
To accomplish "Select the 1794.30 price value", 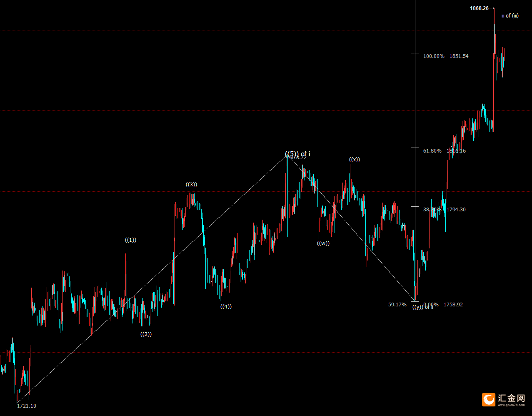I will [x=456, y=209].
